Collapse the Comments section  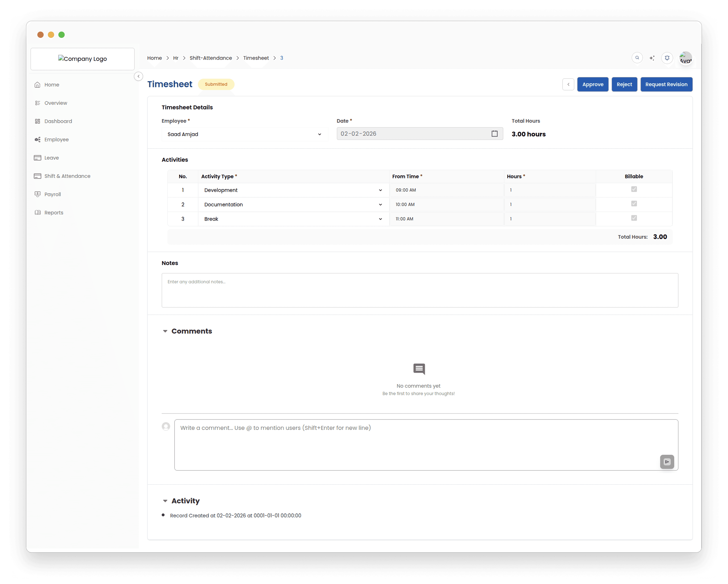pos(165,331)
